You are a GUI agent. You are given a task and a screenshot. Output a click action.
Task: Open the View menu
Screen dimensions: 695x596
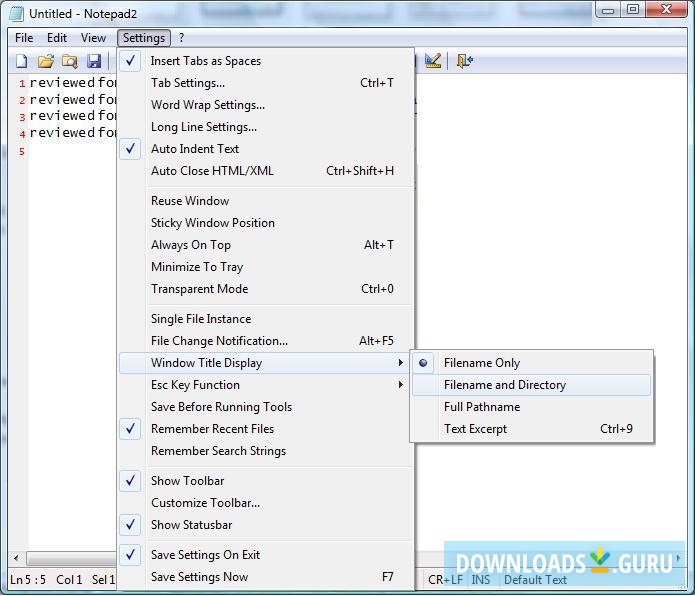pyautogui.click(x=93, y=38)
